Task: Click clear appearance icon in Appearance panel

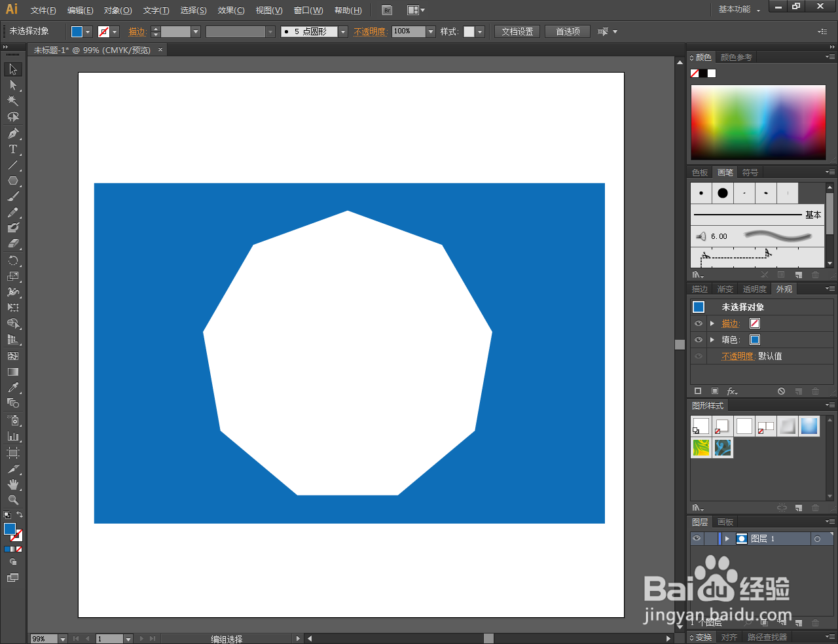Action: click(x=781, y=391)
